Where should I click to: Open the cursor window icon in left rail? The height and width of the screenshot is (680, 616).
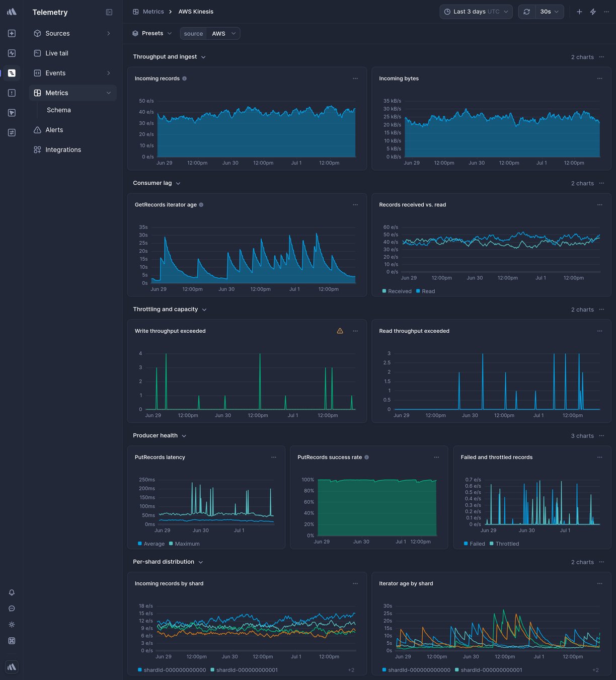coord(12,113)
